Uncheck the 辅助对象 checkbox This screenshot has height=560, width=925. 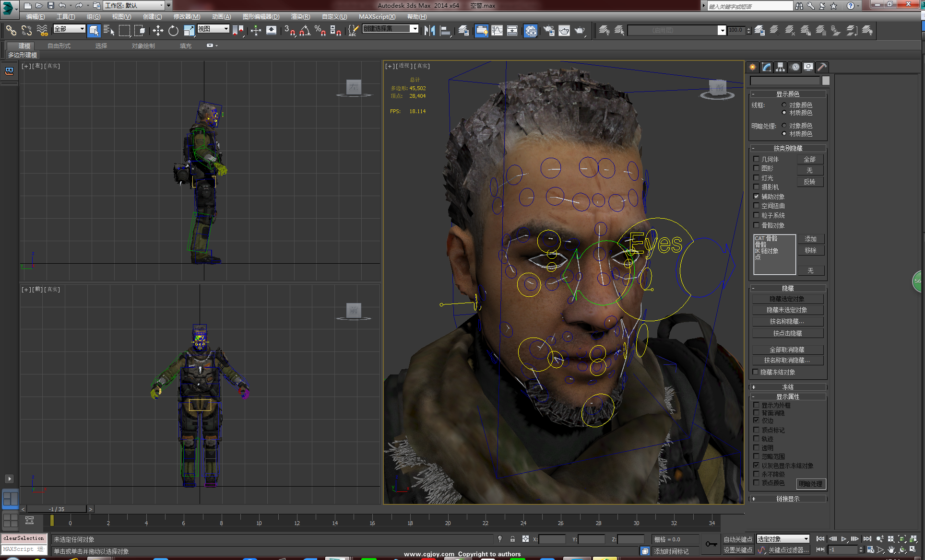757,197
